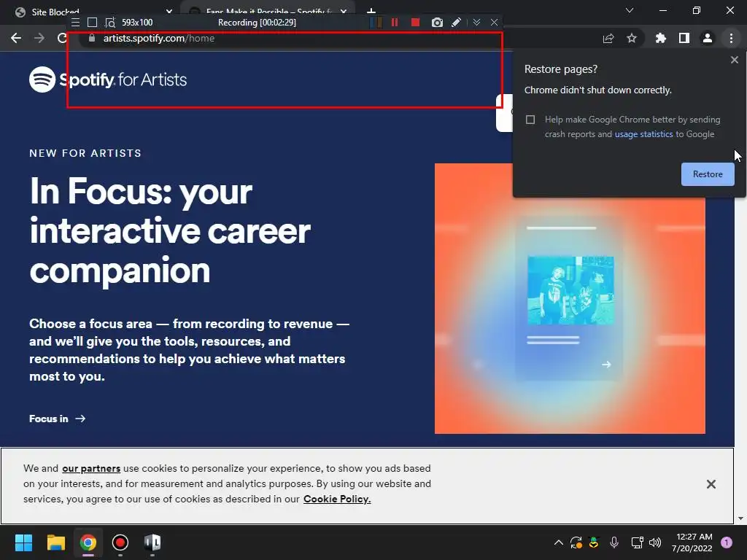The height and width of the screenshot is (560, 747).
Task: Click the recorder region select square icon
Action: (x=93, y=23)
